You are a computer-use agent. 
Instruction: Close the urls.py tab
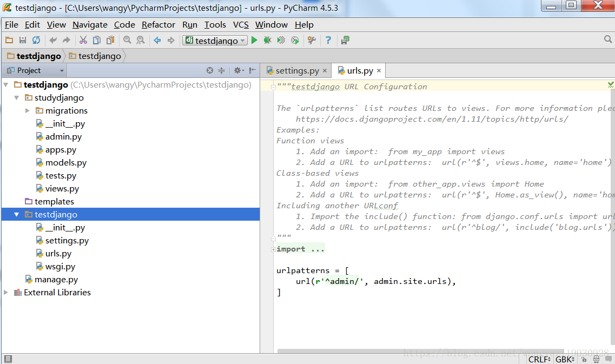[x=379, y=71]
